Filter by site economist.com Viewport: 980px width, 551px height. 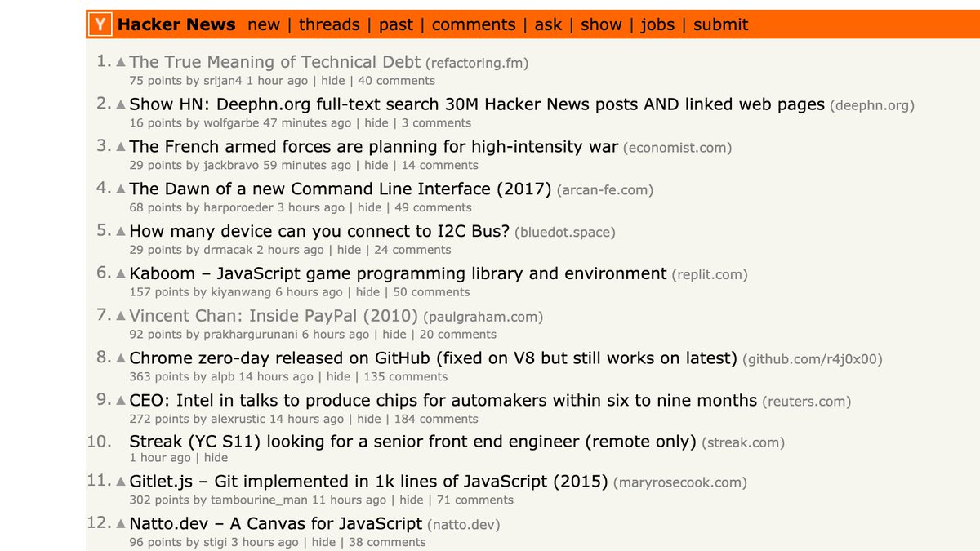click(677, 148)
